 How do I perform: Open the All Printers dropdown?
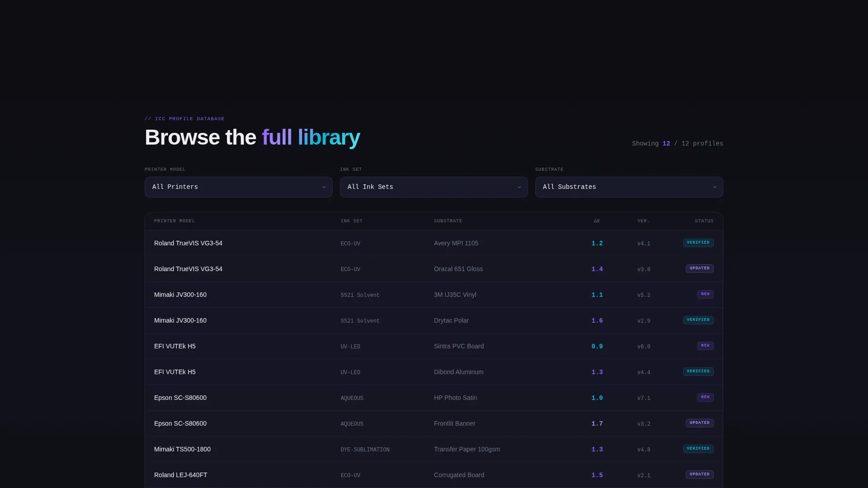coord(238,187)
